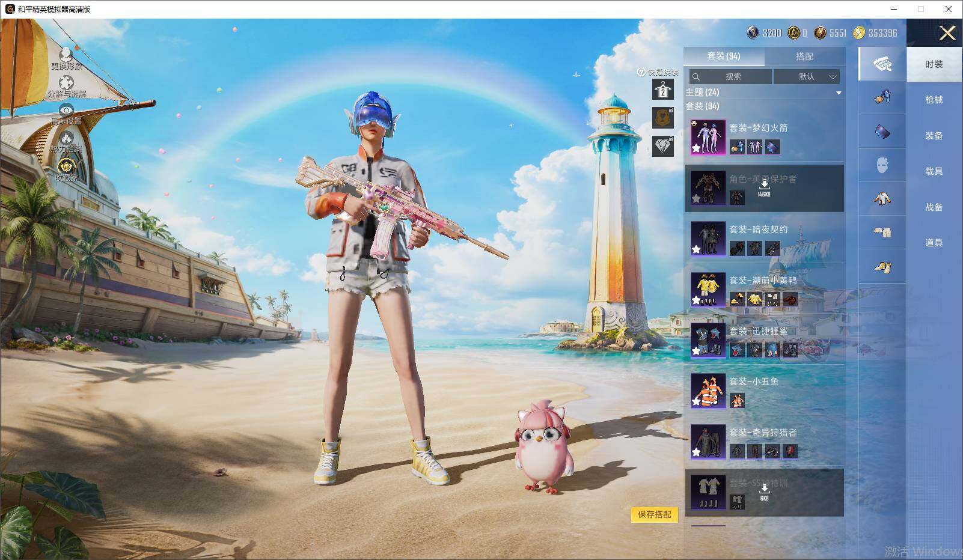The height and width of the screenshot is (560, 963).
Task: Select the 套装(94) tab
Action: coord(724,56)
